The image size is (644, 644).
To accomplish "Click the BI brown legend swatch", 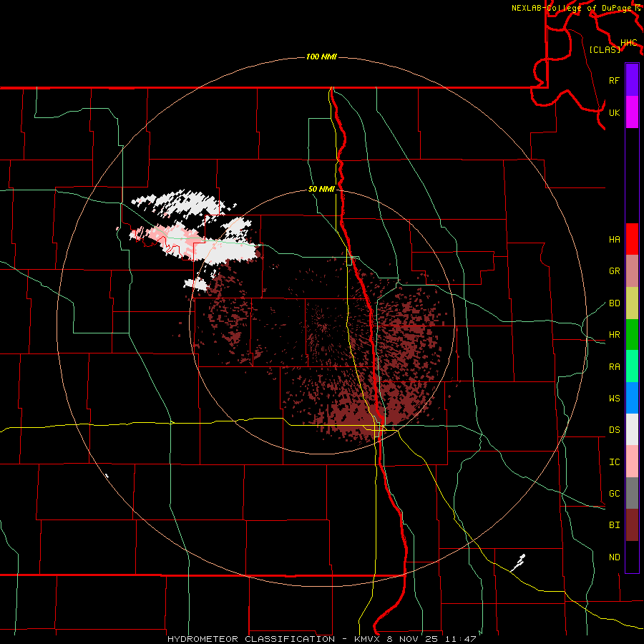I will [632, 525].
